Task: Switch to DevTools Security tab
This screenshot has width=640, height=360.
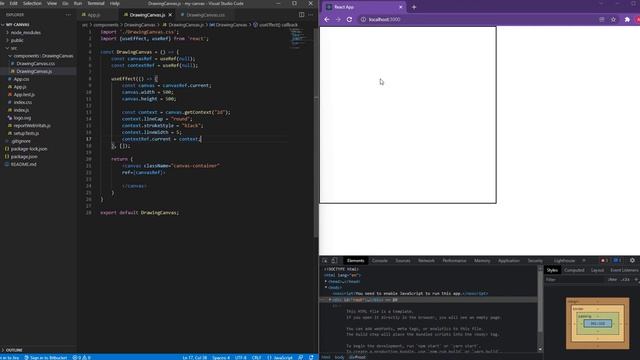Action: click(535, 260)
